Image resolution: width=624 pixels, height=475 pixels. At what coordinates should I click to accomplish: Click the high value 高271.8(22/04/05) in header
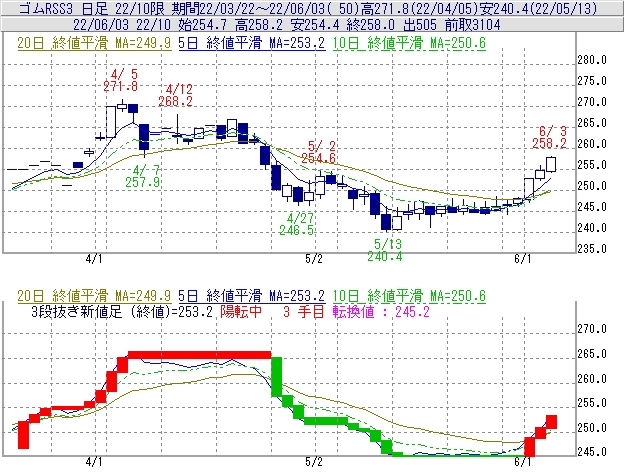(419, 8)
